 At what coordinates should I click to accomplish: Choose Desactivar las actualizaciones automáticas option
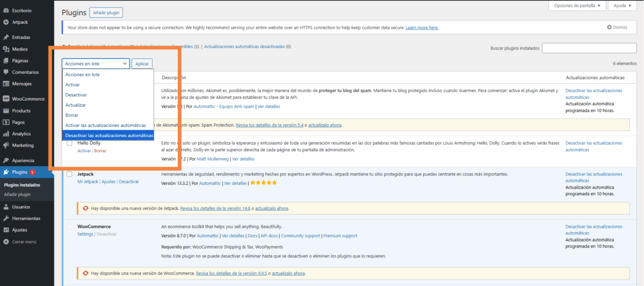point(108,135)
